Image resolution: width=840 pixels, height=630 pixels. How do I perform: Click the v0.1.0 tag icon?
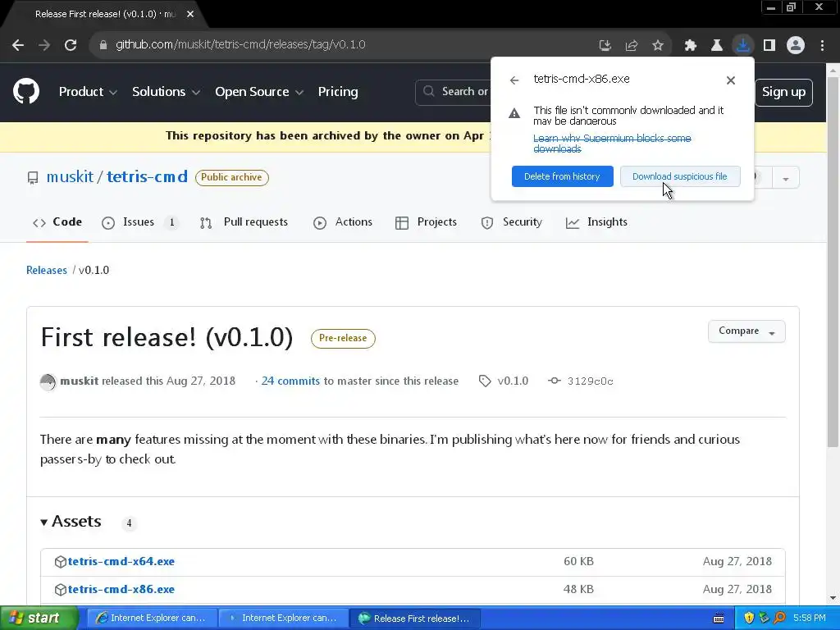485,381
